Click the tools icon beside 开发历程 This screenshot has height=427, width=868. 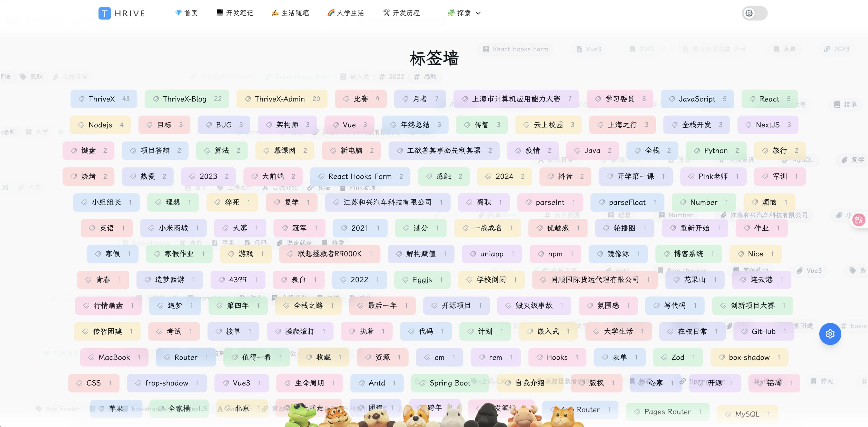tap(387, 13)
